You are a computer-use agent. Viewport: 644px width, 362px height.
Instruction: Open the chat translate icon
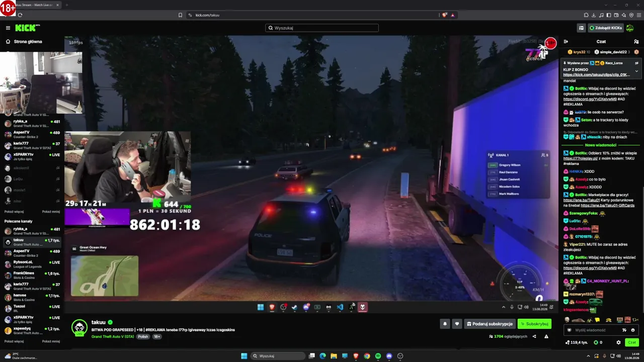pos(624,330)
